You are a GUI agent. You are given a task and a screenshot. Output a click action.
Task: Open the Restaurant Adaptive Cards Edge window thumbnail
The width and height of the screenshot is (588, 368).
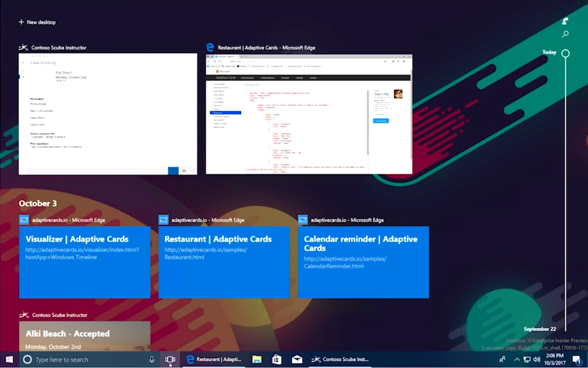click(x=309, y=114)
